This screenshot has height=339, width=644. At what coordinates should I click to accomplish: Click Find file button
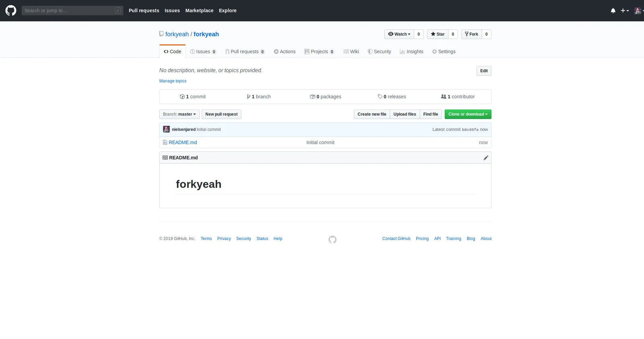coord(431,114)
